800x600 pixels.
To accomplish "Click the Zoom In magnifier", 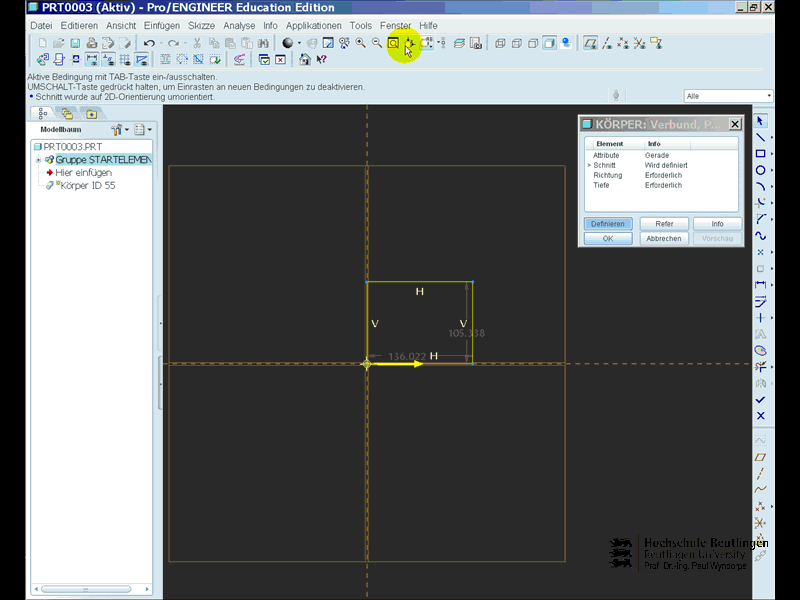I will pyautogui.click(x=360, y=43).
